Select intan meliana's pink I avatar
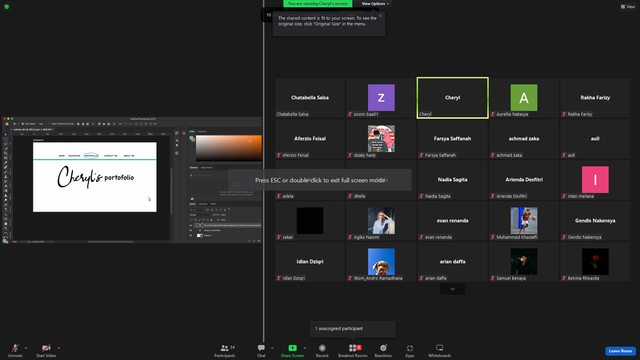This screenshot has width=640, height=360. pos(595,180)
